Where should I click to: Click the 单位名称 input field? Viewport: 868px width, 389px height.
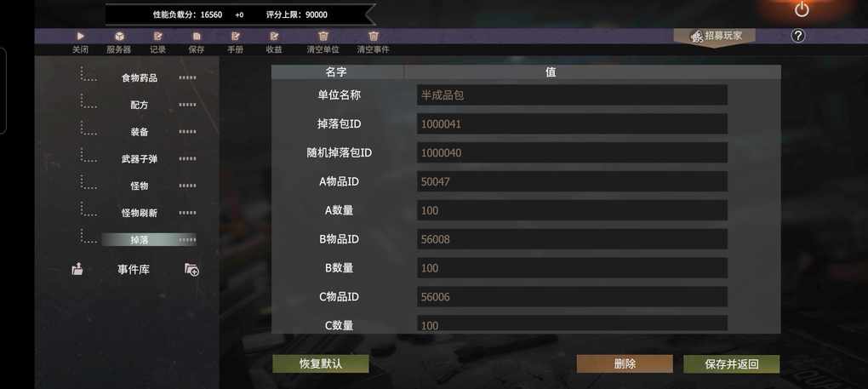coord(572,95)
